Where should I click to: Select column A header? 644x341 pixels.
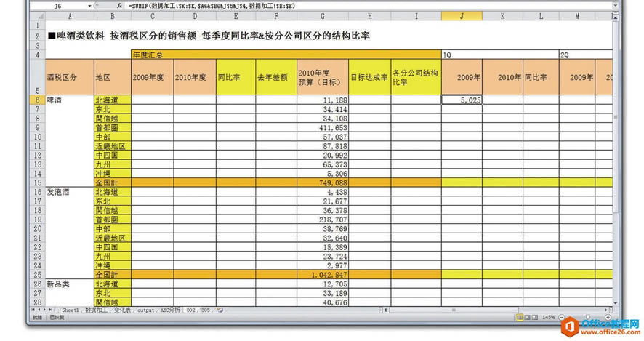point(70,16)
